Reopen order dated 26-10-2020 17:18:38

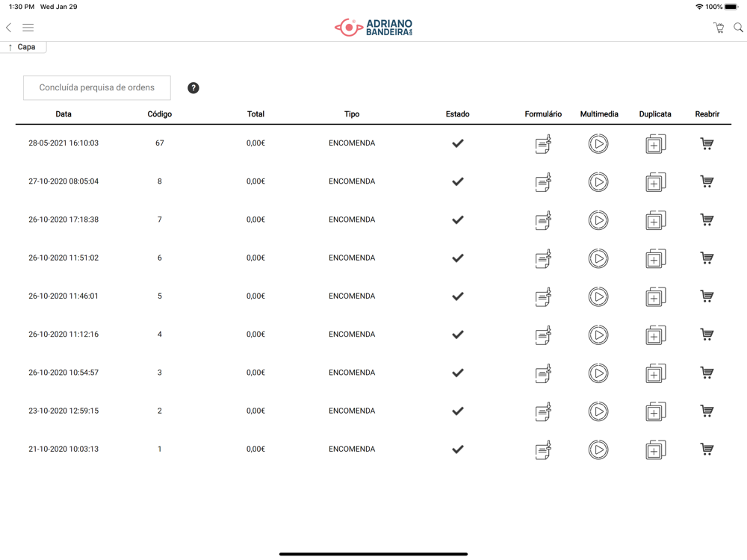tap(707, 220)
